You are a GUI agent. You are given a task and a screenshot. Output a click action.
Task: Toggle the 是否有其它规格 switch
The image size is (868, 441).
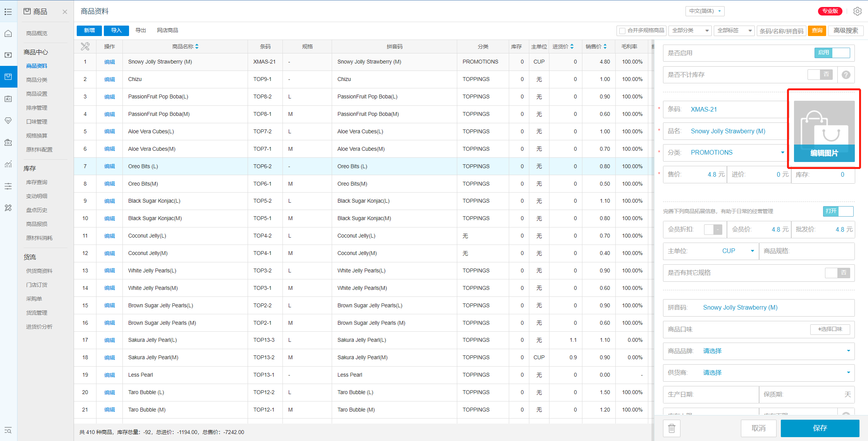[x=837, y=273]
